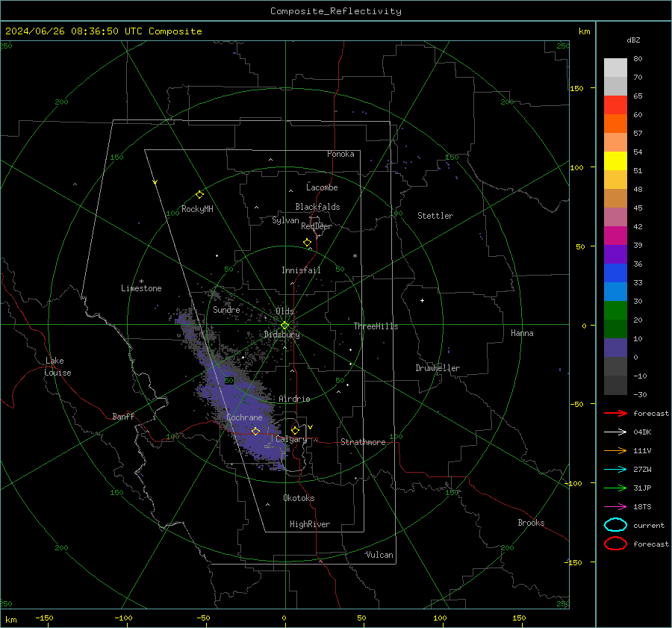Click the -30 dBZ scale value
This screenshot has width=672, height=628.
point(640,394)
